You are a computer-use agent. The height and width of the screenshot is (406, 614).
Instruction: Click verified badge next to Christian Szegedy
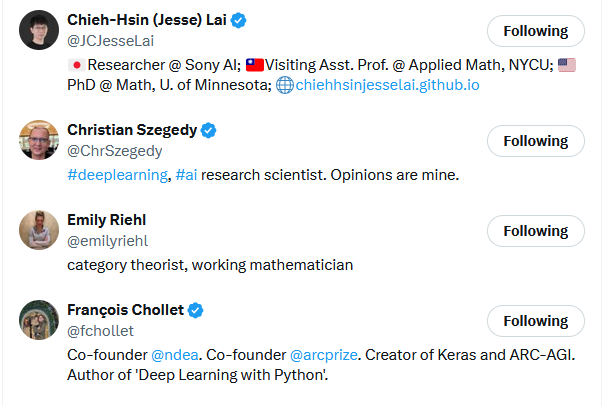point(208,130)
